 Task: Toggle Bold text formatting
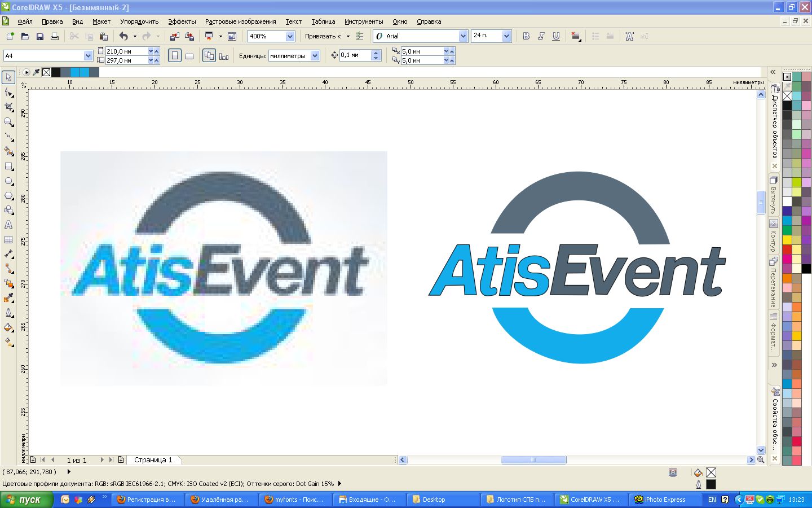click(x=526, y=36)
